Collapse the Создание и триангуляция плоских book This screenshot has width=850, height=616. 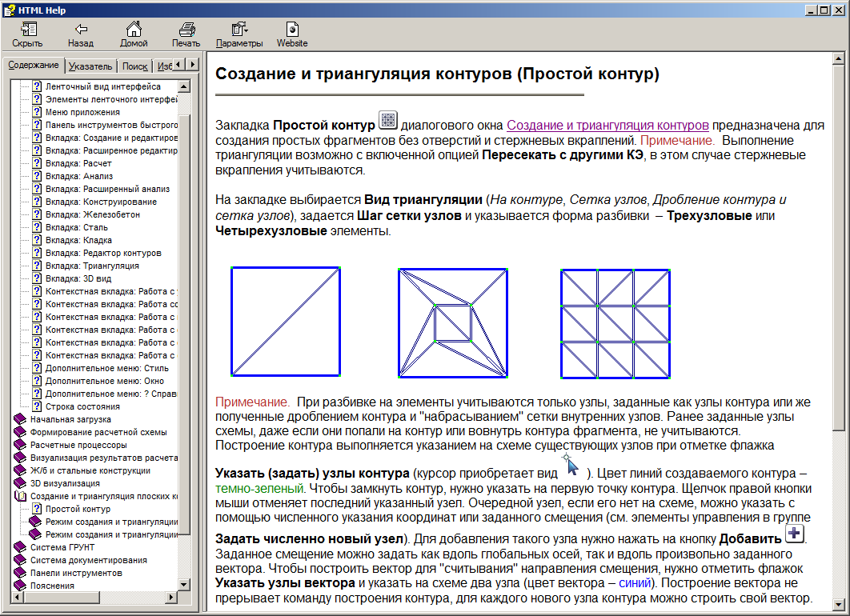[x=104, y=496]
